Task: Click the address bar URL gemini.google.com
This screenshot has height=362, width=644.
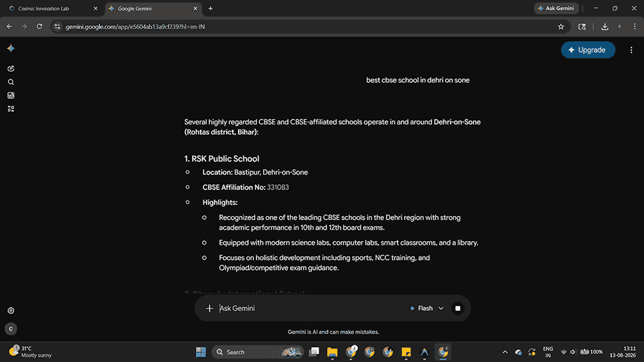Action: coord(135,27)
